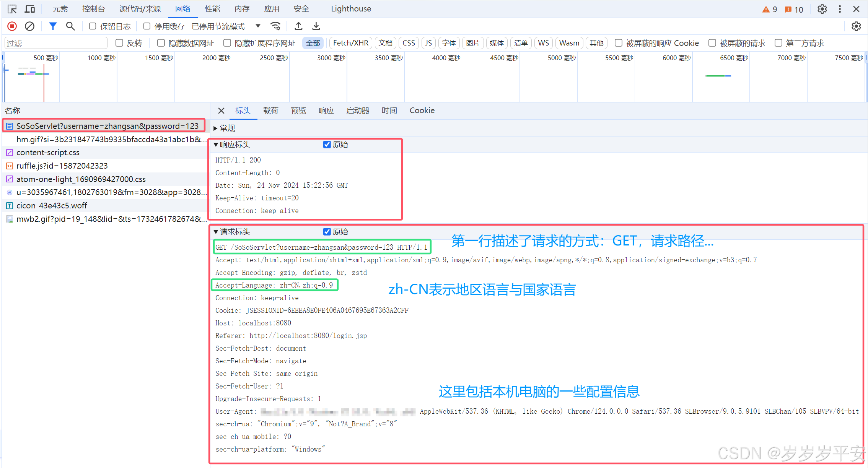Select the All types filter button
The height and width of the screenshot is (468, 868).
tap(313, 43)
